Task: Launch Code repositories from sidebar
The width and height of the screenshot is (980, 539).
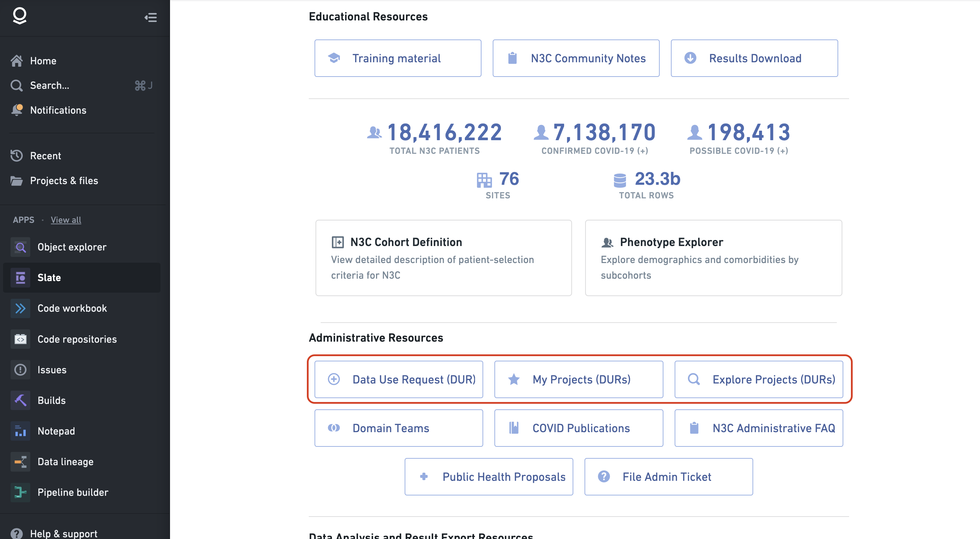Action: (77, 339)
